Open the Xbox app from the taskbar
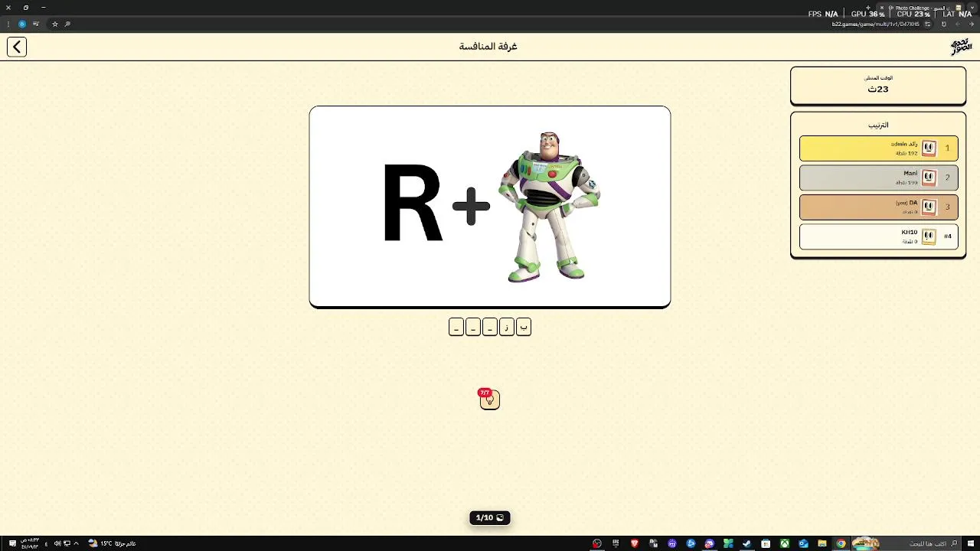This screenshot has width=980, height=551. coord(784,543)
